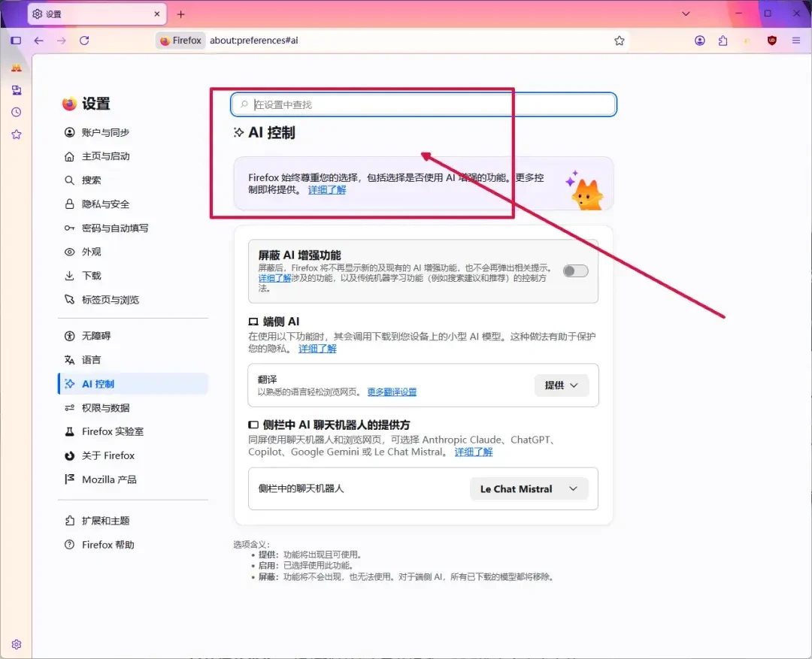Click the sidebar toggle icon in toolbar
This screenshot has width=812, height=659.
click(x=16, y=41)
